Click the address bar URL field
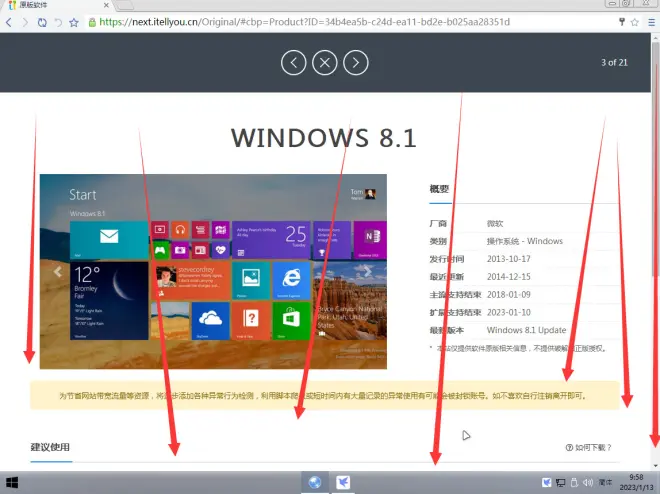Viewport: 660px width, 494px height. tap(351, 22)
